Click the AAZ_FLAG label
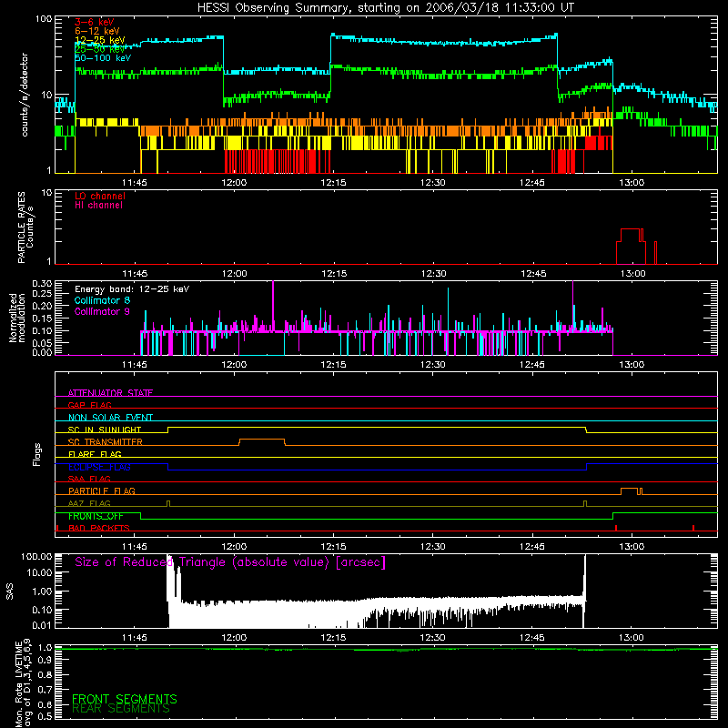Viewport: 728px width, 728px height. click(89, 503)
